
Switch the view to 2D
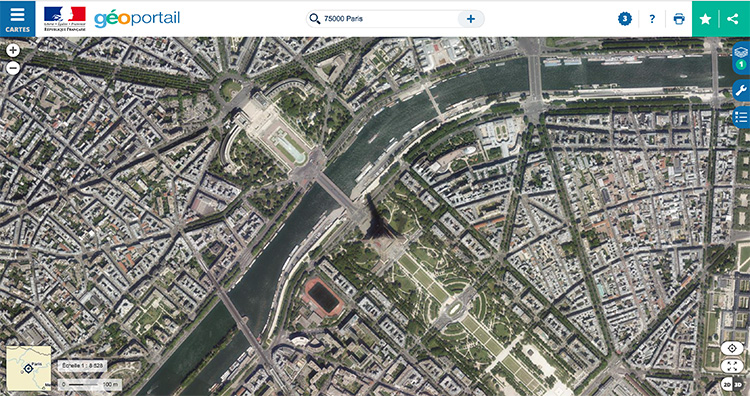pos(726,385)
